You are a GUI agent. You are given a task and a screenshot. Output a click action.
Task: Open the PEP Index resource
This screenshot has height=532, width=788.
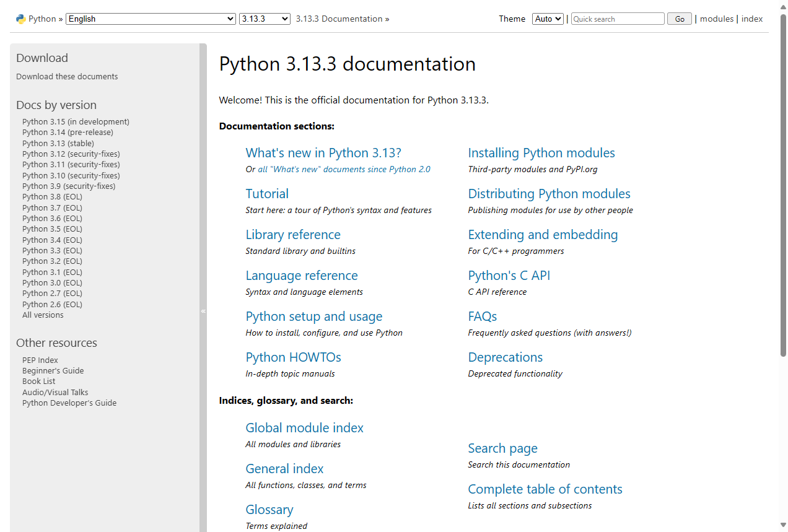40,360
